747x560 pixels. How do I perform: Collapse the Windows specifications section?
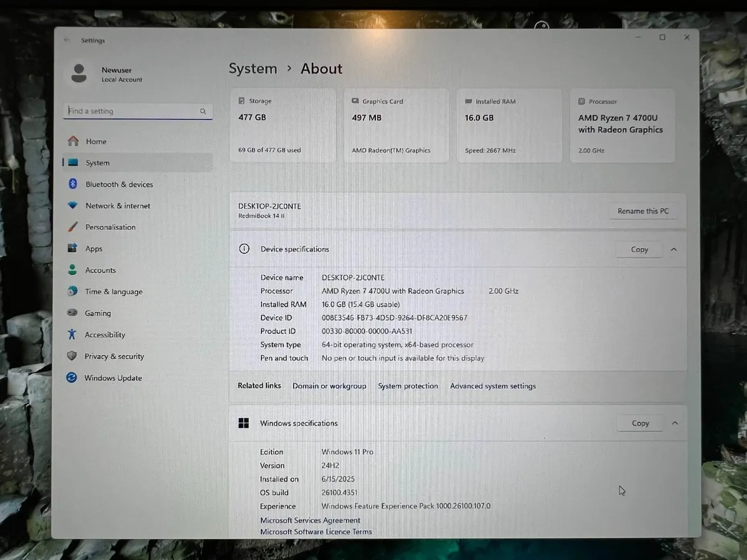click(675, 422)
